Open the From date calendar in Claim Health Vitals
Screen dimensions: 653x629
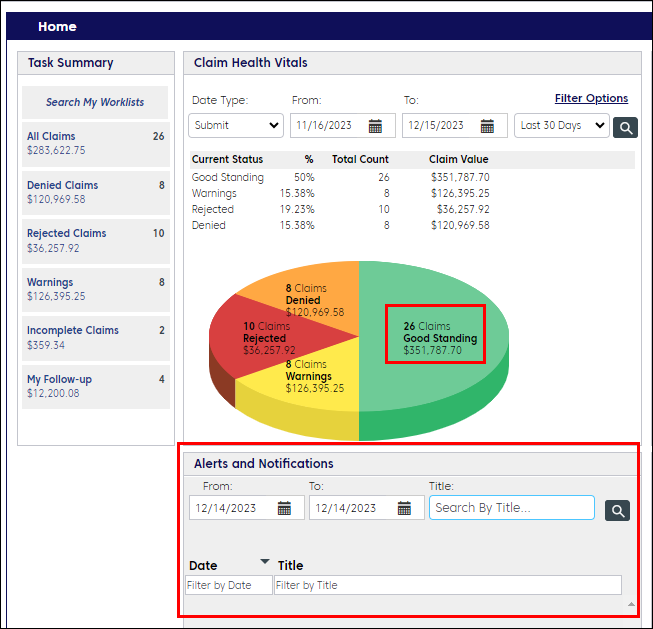tap(376, 126)
